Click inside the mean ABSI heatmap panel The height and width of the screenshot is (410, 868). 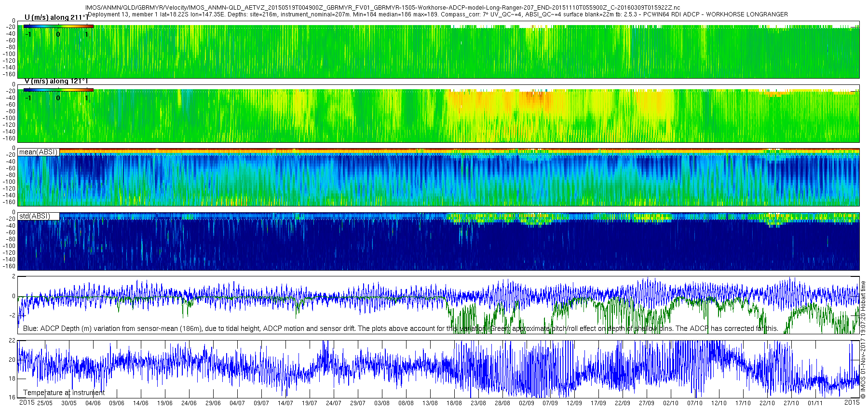pyautogui.click(x=438, y=177)
